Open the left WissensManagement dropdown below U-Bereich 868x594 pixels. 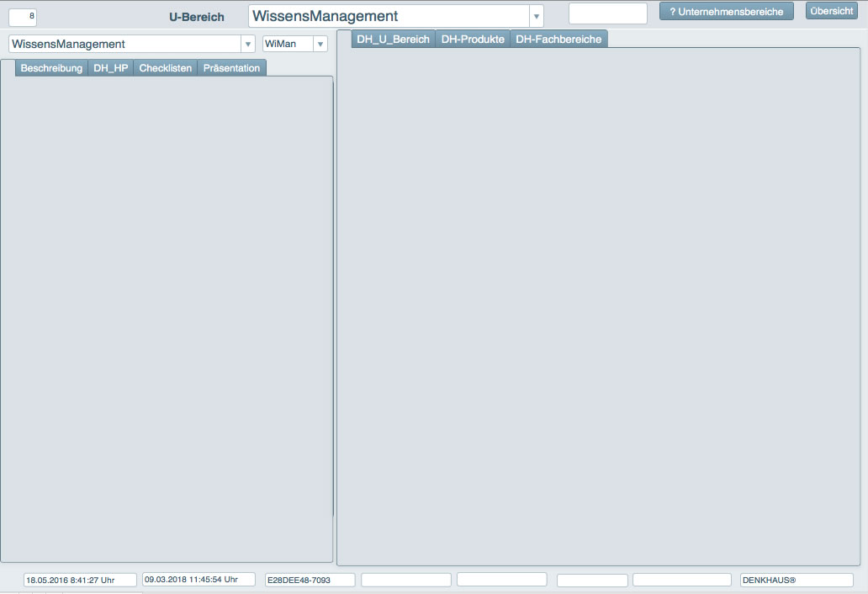coord(247,45)
